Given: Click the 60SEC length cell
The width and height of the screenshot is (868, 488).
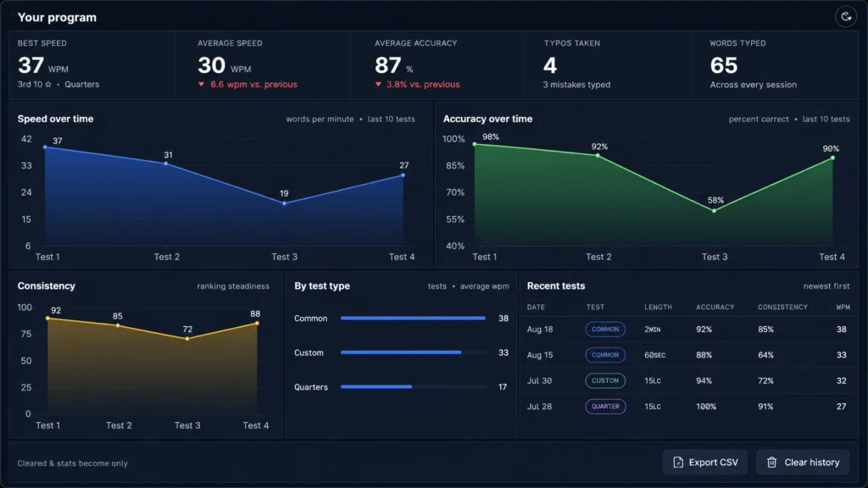Looking at the screenshot, I should click(x=655, y=355).
